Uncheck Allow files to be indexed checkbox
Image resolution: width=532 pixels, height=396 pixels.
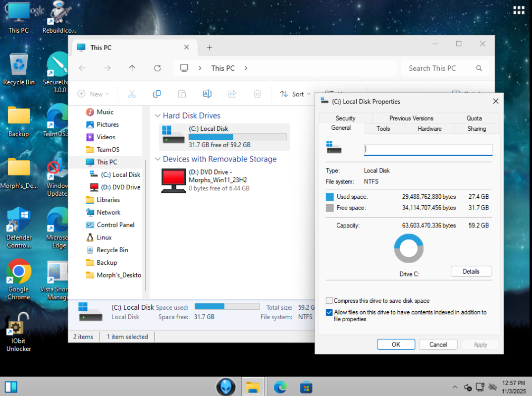coord(329,313)
